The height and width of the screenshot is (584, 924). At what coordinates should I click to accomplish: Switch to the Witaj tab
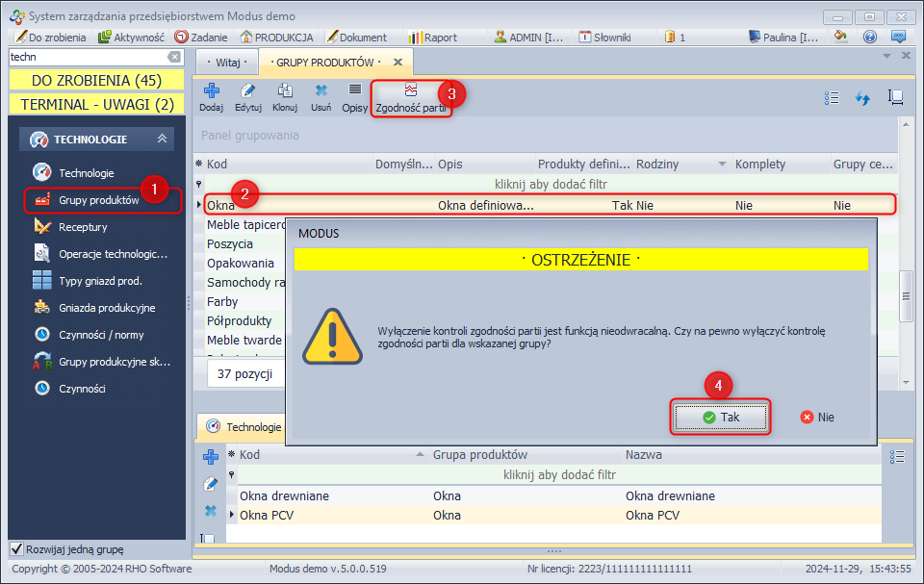coord(226,62)
